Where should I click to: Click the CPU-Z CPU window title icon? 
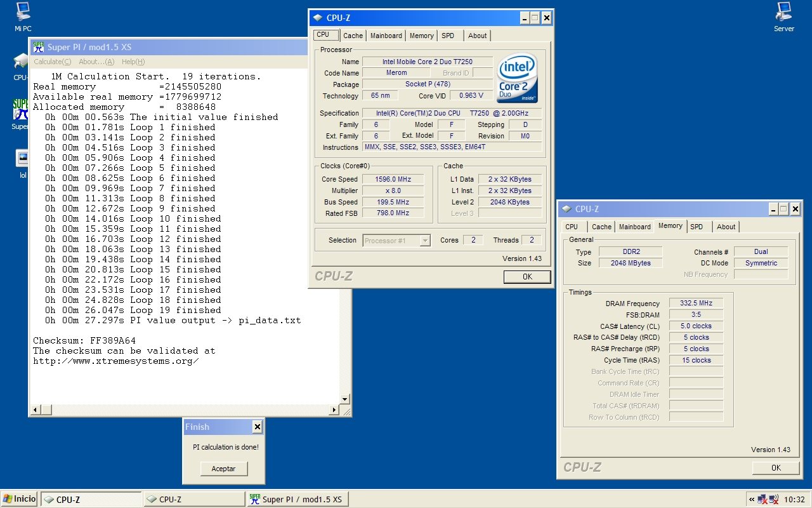[318, 18]
